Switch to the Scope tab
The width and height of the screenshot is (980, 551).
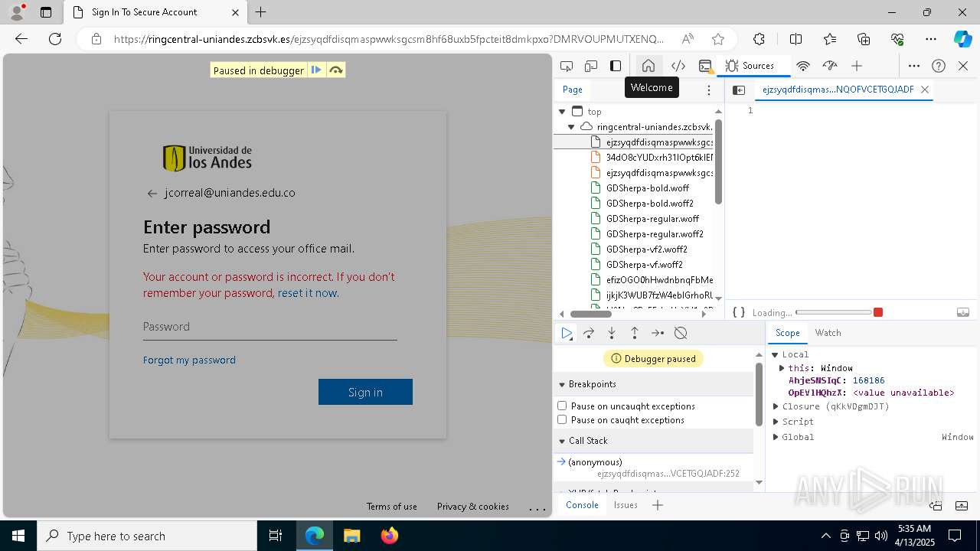tap(787, 333)
